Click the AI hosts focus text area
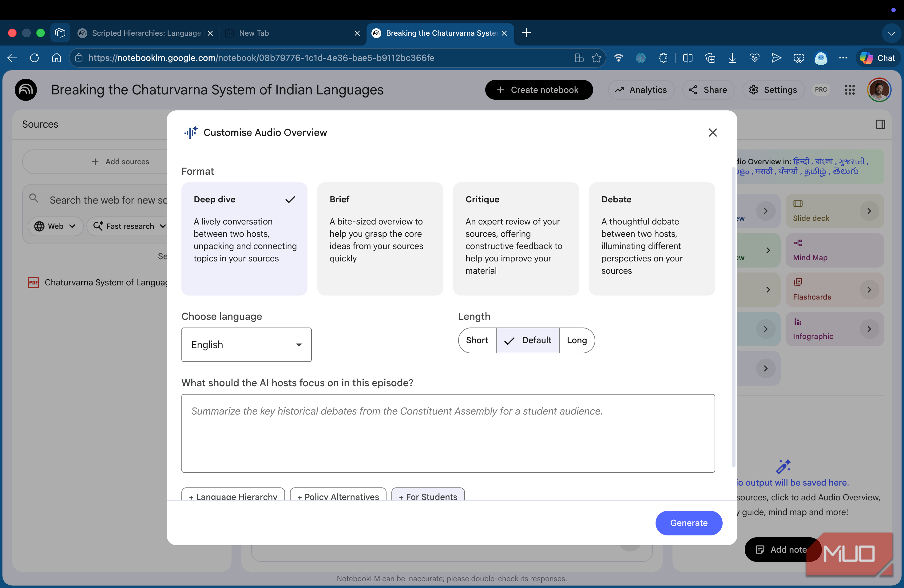 [x=448, y=433]
